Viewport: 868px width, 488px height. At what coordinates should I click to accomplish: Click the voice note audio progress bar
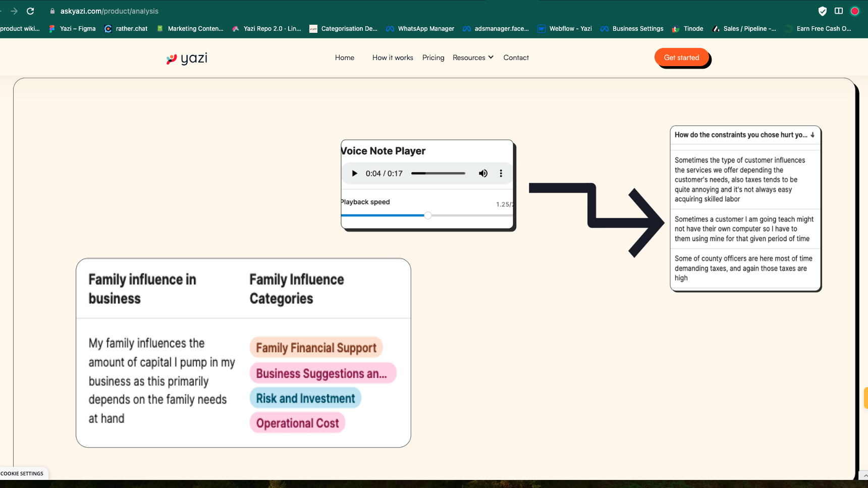click(438, 174)
